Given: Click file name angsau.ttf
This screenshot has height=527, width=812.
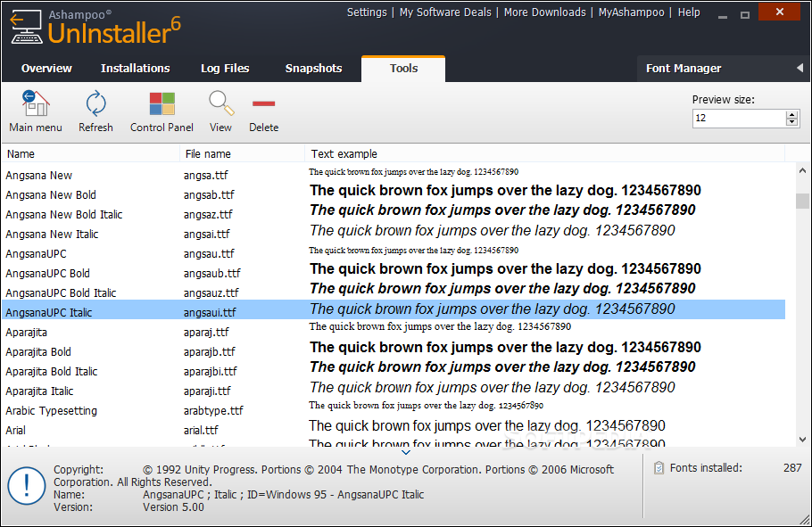Looking at the screenshot, I should (209, 254).
